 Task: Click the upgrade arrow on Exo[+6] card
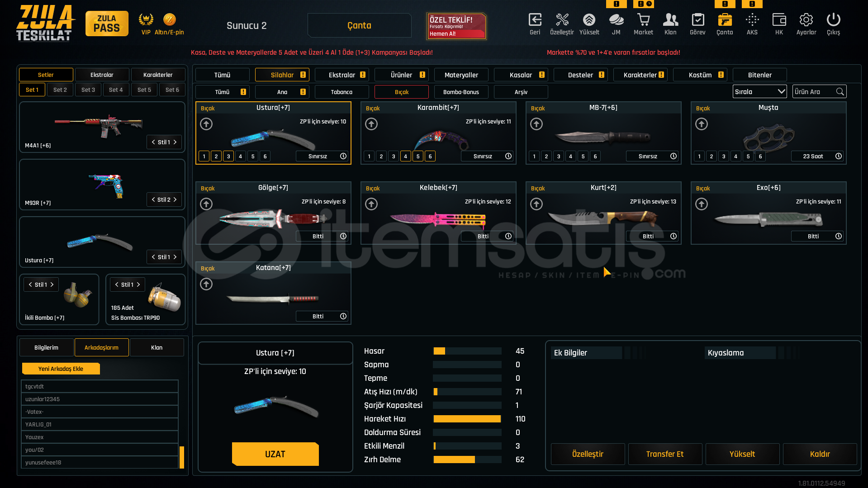(x=702, y=204)
